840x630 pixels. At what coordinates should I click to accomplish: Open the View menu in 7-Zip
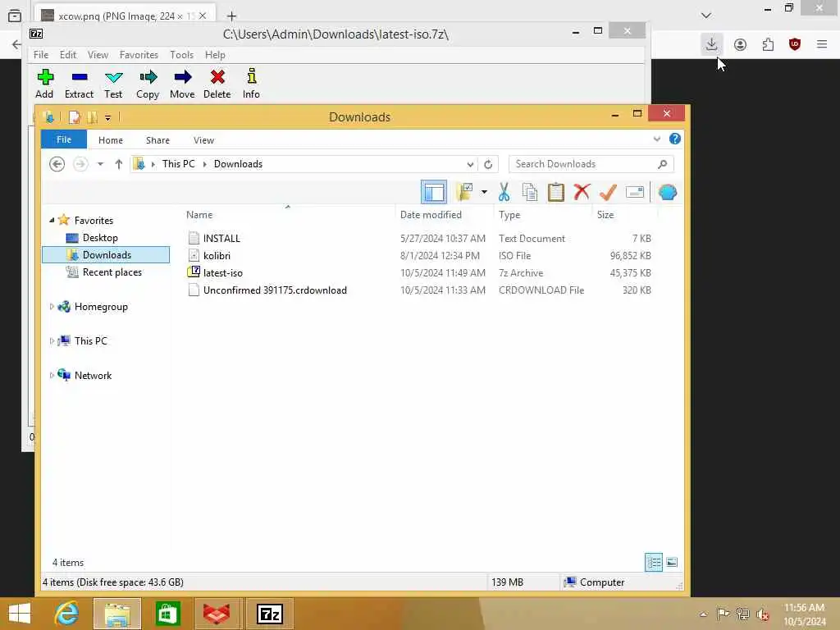tap(98, 55)
